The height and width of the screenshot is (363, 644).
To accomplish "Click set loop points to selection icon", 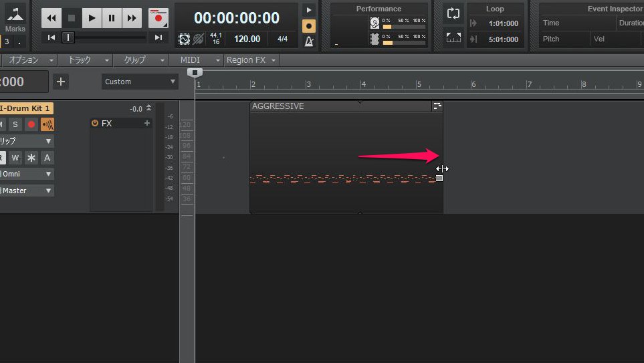I will pyautogui.click(x=453, y=38).
